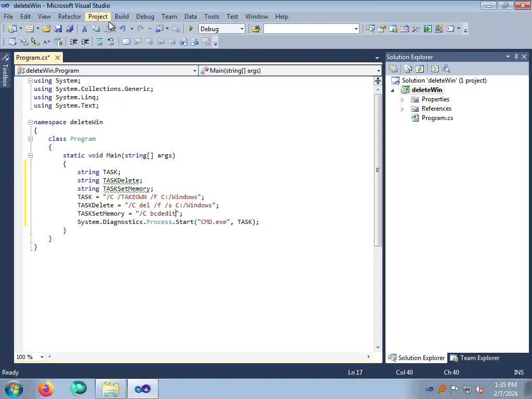Screen dimensions: 532x399
Task: Click the Add New Item toolbar icon
Action: pyautogui.click(x=30, y=29)
